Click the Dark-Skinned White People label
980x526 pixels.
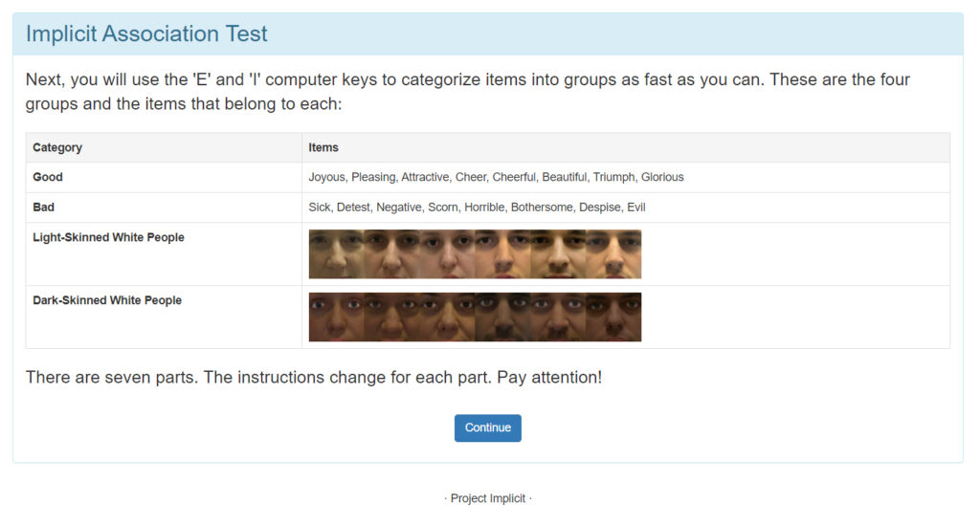point(107,300)
